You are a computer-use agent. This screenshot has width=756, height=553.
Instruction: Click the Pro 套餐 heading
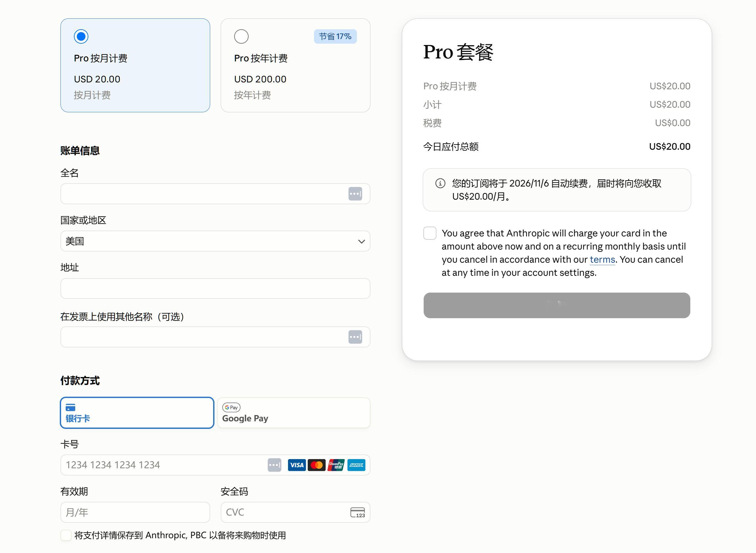tap(458, 52)
